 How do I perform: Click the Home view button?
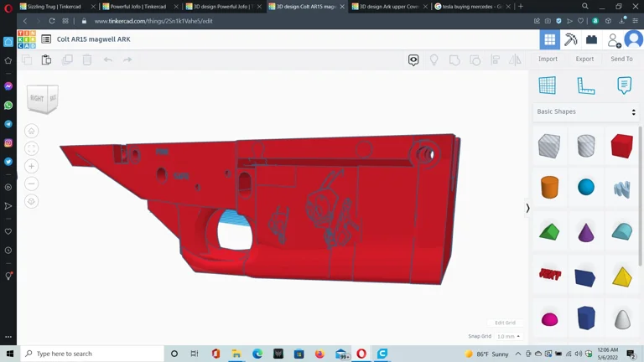coord(31,131)
